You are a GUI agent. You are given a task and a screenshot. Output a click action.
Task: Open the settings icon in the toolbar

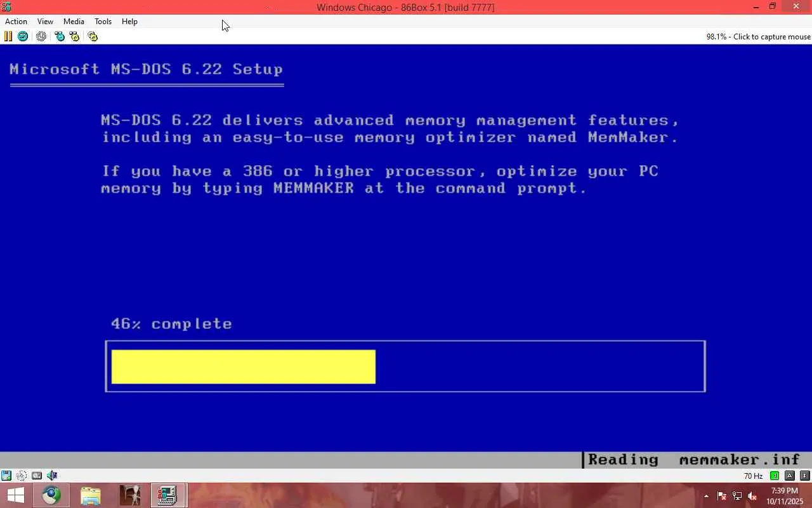(x=93, y=36)
